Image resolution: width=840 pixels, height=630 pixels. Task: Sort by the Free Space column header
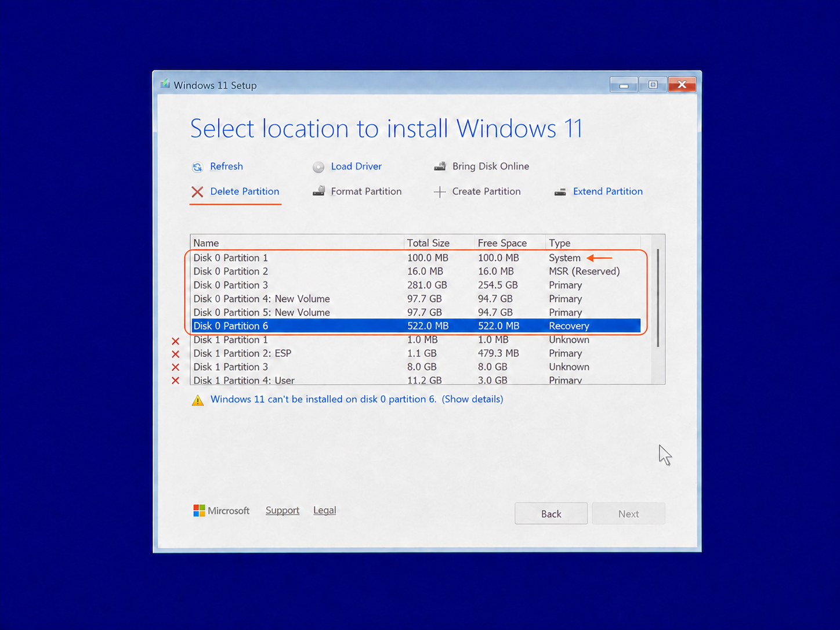click(x=510, y=243)
